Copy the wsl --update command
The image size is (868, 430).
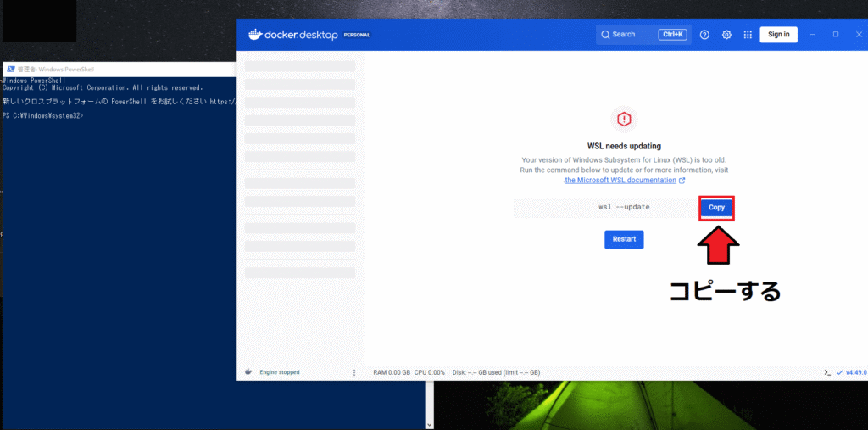click(716, 208)
